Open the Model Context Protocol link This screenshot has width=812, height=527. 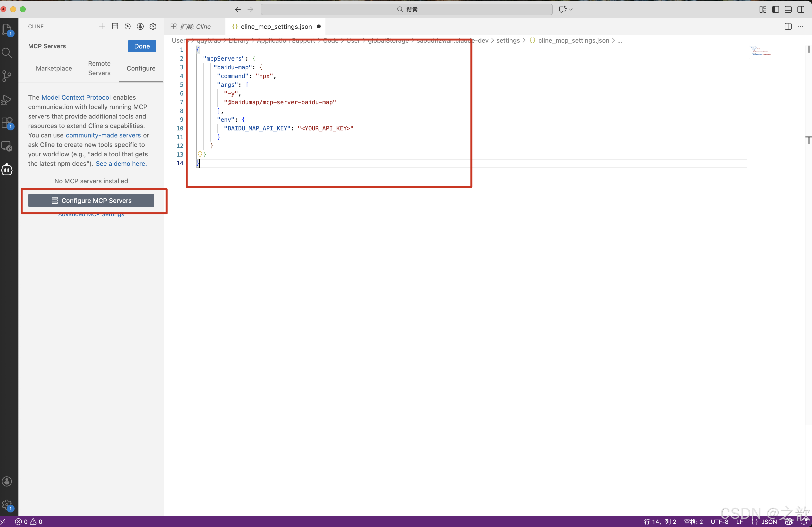coord(76,97)
